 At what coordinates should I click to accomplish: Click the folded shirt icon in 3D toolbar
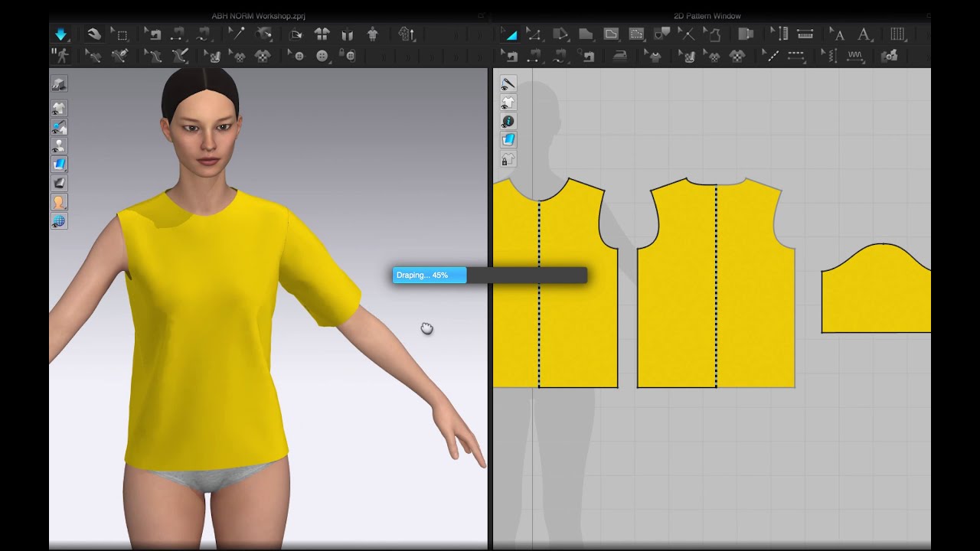(347, 34)
